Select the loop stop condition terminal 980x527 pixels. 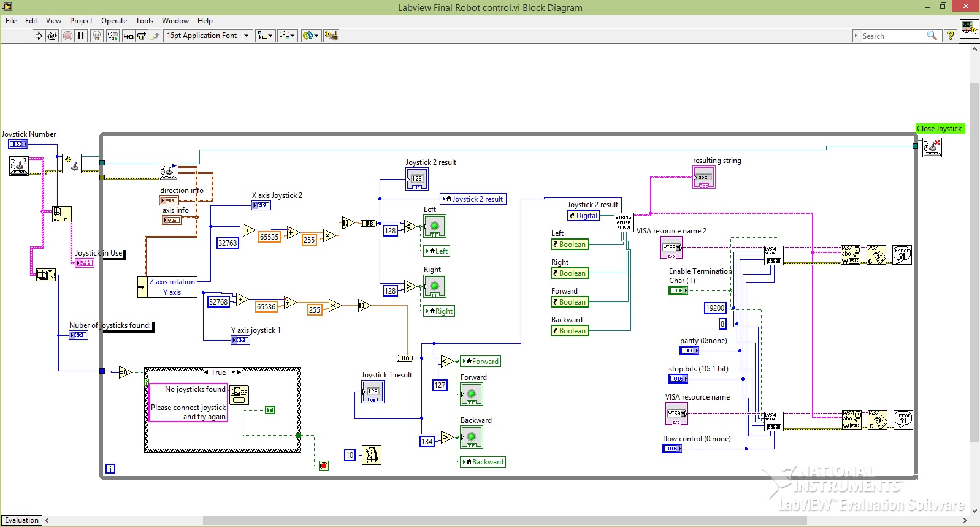(324, 466)
